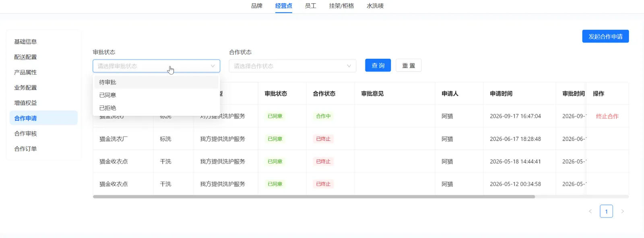Click the 终止合作 link

607,116
